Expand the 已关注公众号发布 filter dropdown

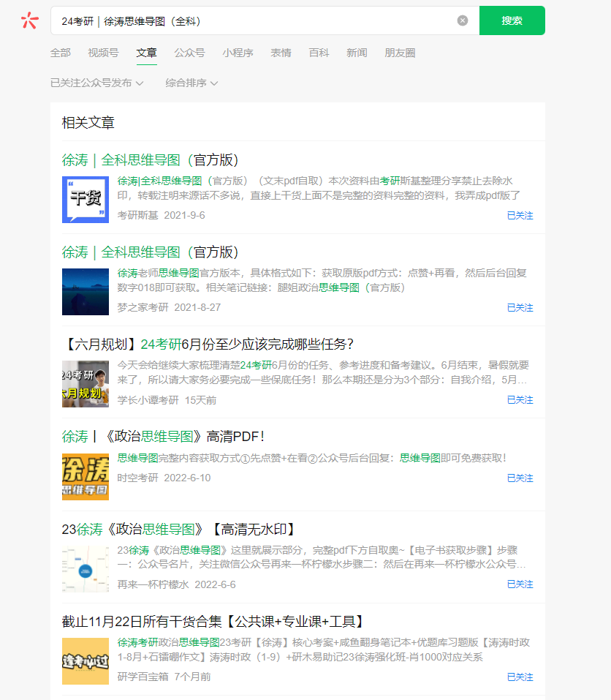point(96,83)
